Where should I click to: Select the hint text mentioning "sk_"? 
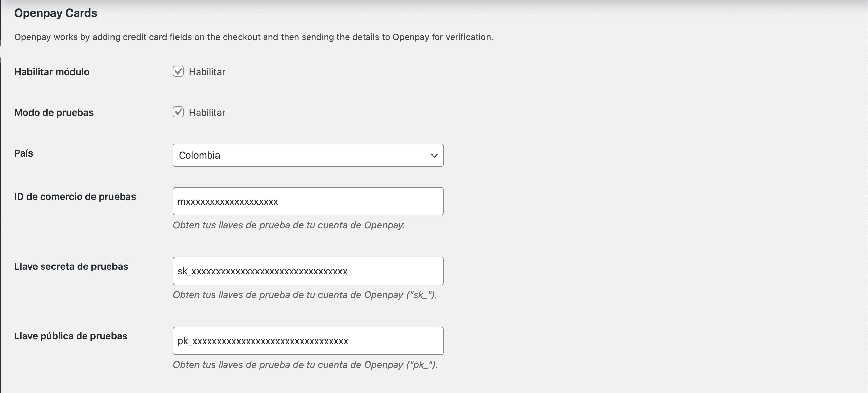305,295
